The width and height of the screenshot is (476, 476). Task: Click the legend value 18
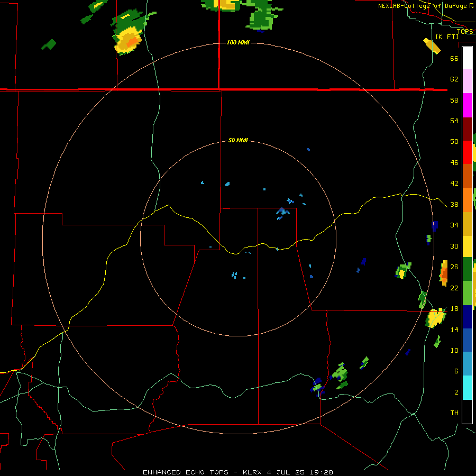(454, 309)
